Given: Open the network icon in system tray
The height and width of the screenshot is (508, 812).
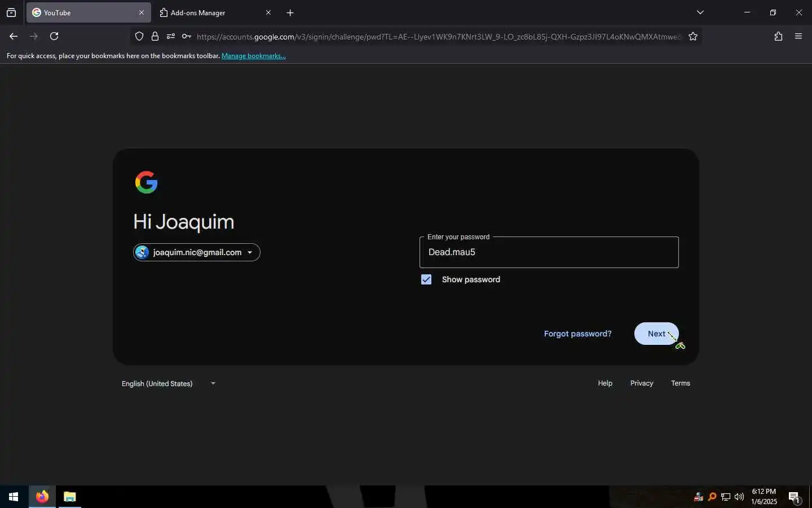Looking at the screenshot, I should 726,497.
